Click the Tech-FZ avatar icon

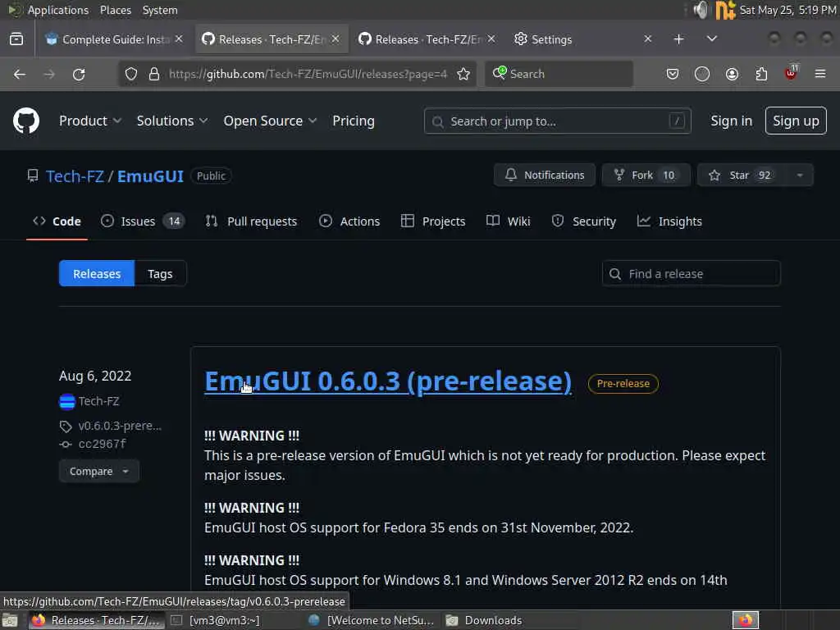tap(67, 401)
